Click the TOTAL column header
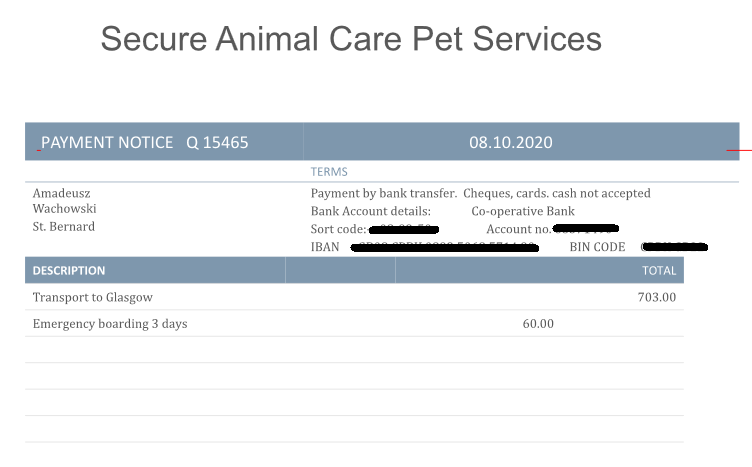Screen dimensions: 752x467 point(659,270)
